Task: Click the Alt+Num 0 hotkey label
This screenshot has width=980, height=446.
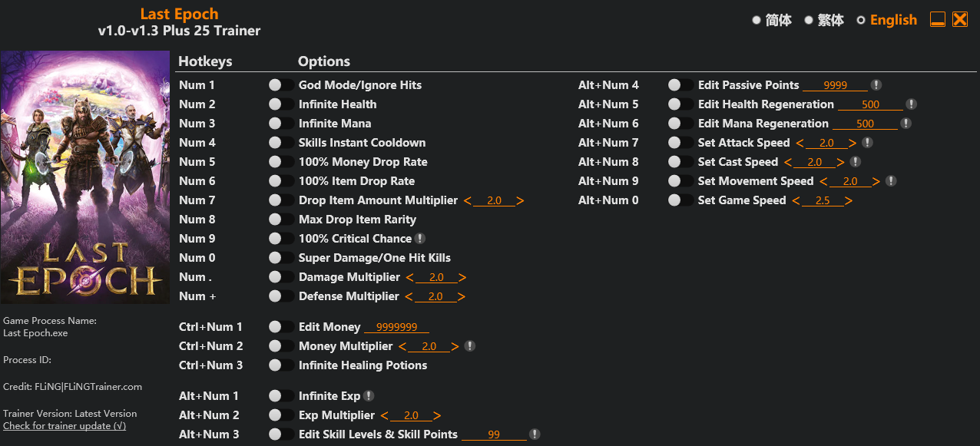Action: tap(608, 200)
